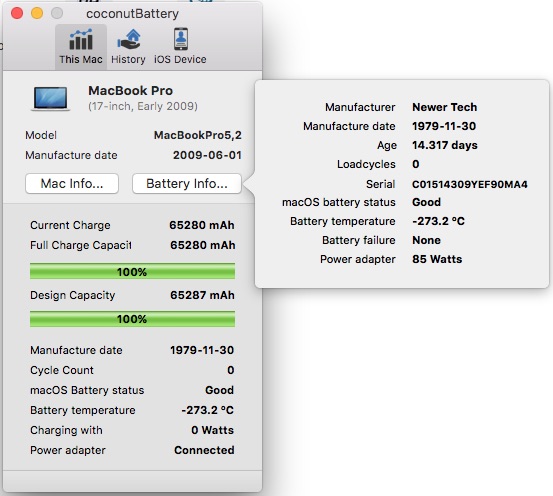
Task: Click the popover's Manufacture date 1979-11-30
Action: coord(444,126)
